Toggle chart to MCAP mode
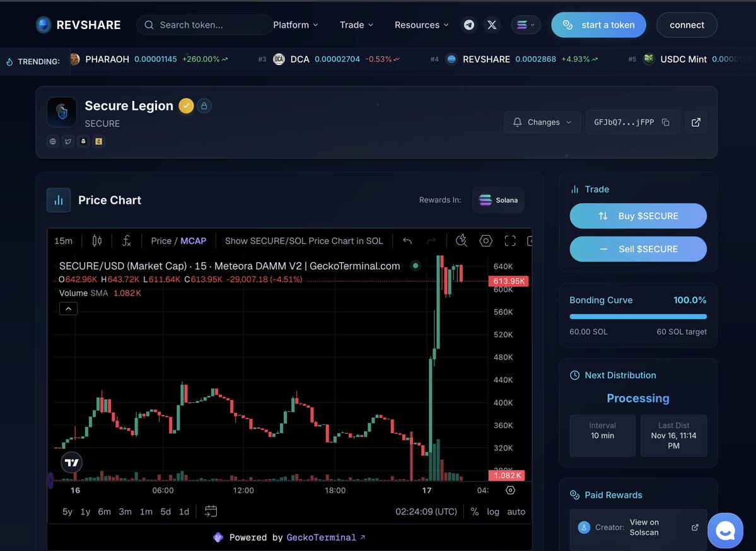Screen dimensions: 756x551 194,241
